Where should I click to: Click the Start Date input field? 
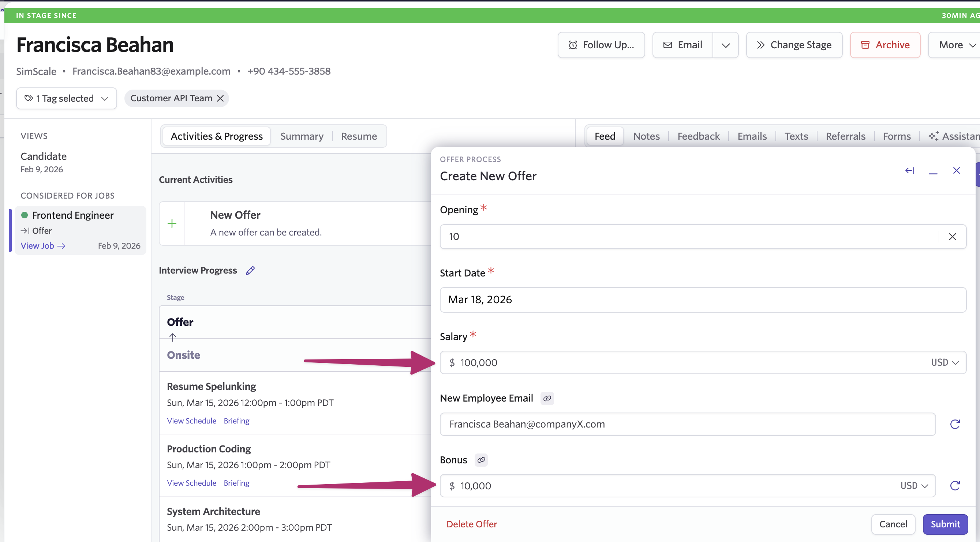702,300
